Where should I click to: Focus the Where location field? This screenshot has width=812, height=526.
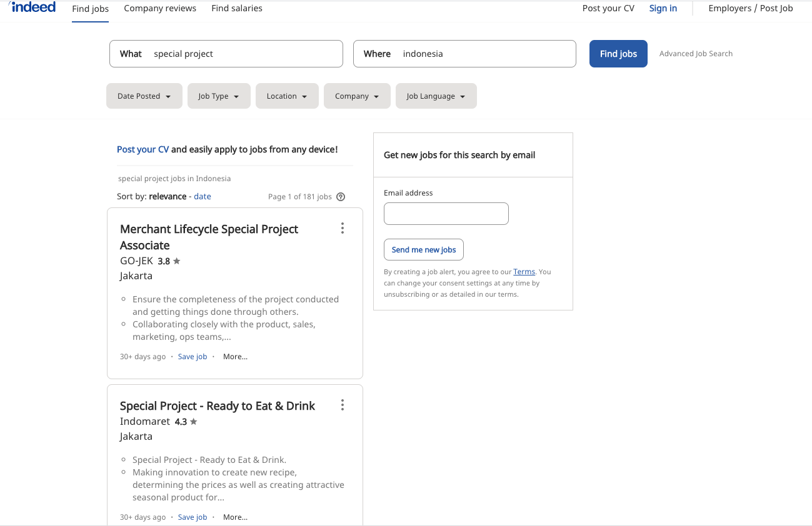tap(464, 54)
